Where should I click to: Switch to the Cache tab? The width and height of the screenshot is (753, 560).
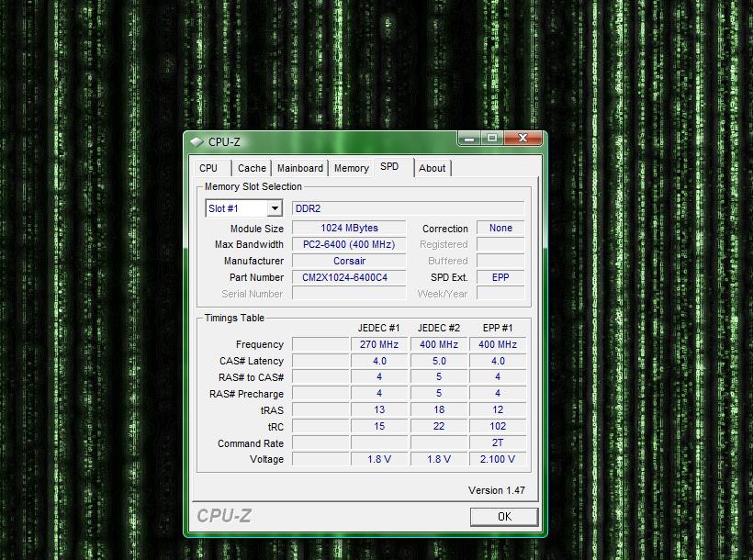coord(252,168)
